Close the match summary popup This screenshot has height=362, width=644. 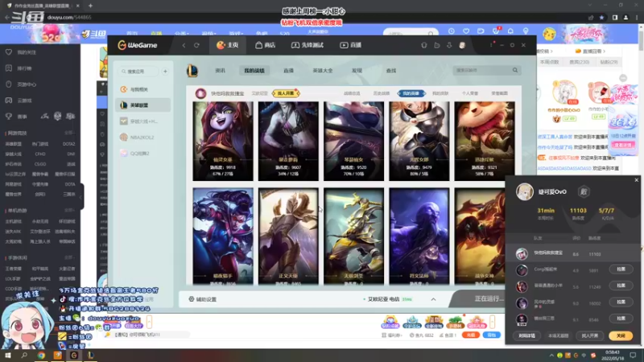(636, 179)
